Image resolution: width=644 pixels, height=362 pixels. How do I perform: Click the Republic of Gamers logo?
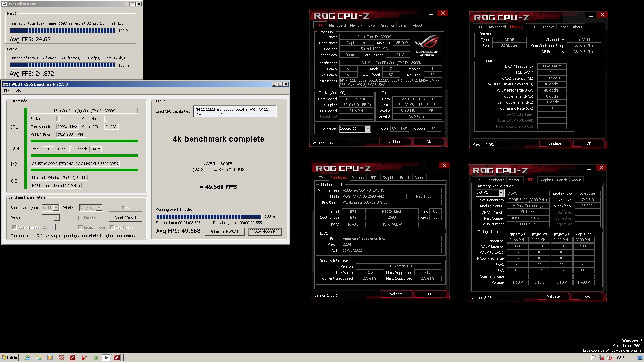pyautogui.click(x=427, y=45)
